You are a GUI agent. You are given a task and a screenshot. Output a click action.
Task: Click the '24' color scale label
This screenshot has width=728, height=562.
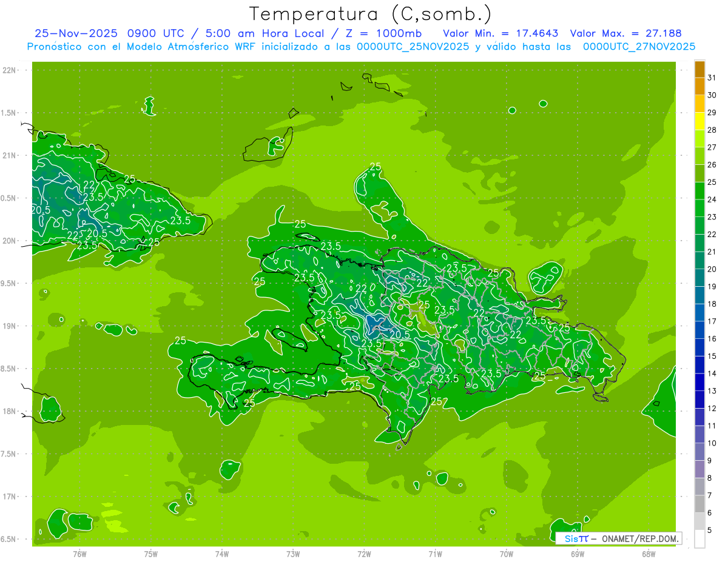tap(712, 199)
